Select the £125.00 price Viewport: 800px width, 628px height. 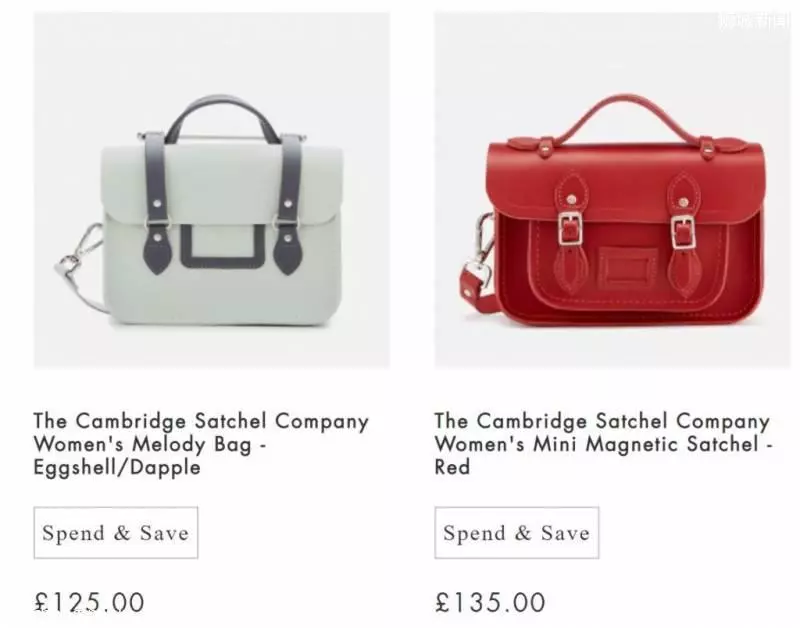pos(89,602)
